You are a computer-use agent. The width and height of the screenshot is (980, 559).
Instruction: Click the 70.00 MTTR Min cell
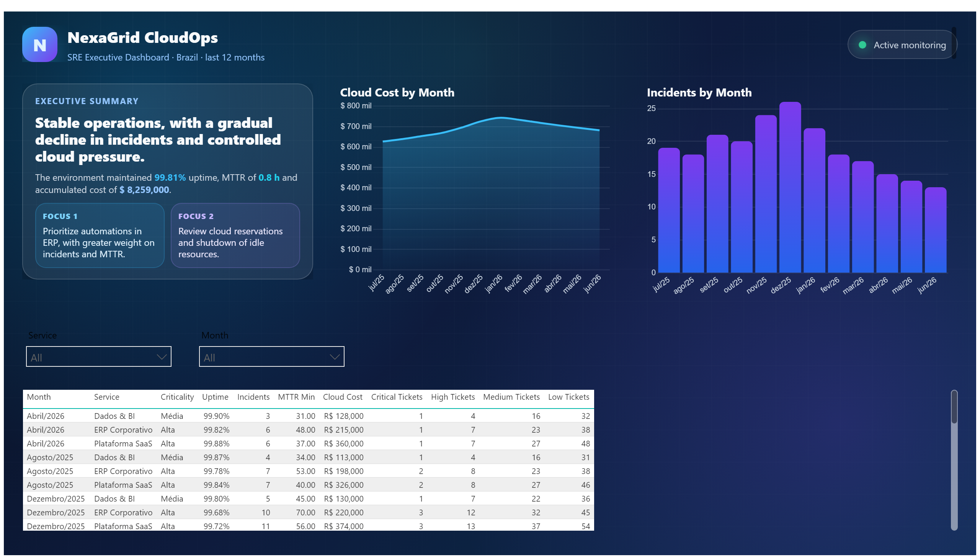305,513
